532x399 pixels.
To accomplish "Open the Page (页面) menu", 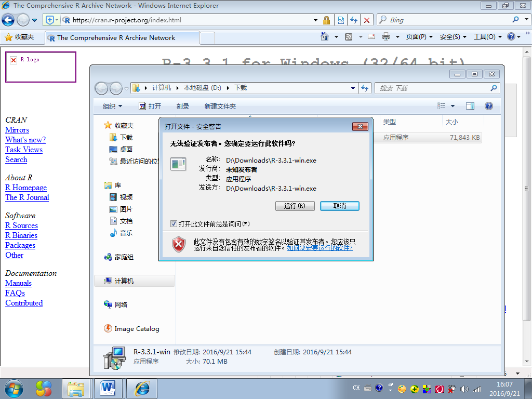I will (x=419, y=37).
